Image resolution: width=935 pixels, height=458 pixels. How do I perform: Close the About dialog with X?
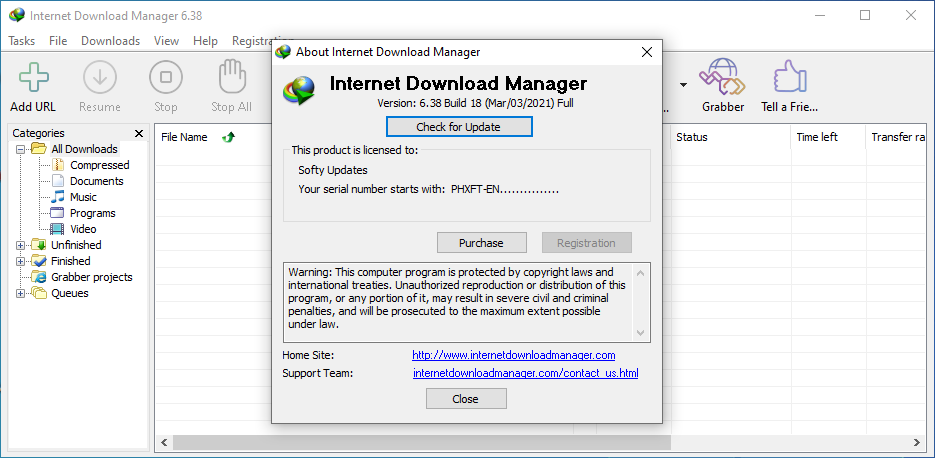pyautogui.click(x=646, y=52)
